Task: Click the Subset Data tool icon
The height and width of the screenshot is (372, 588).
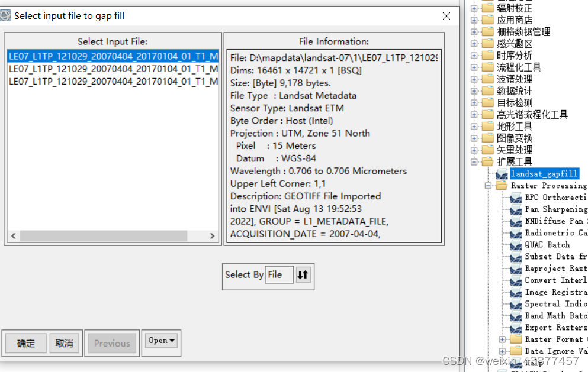Action: (516, 257)
